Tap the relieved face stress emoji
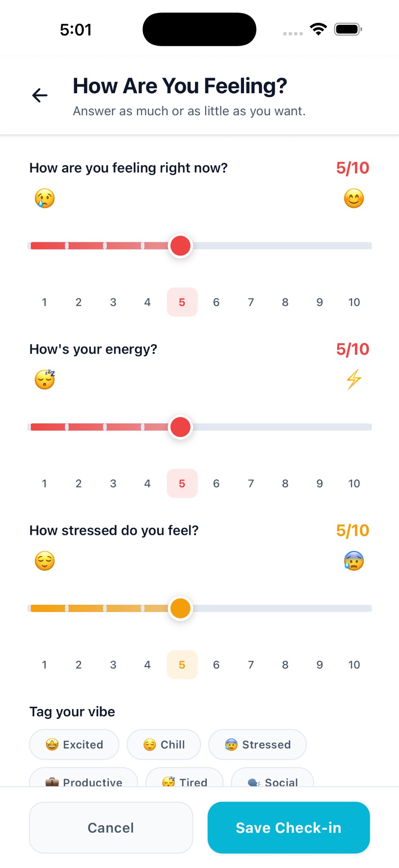This screenshot has height=868, width=399. click(45, 561)
